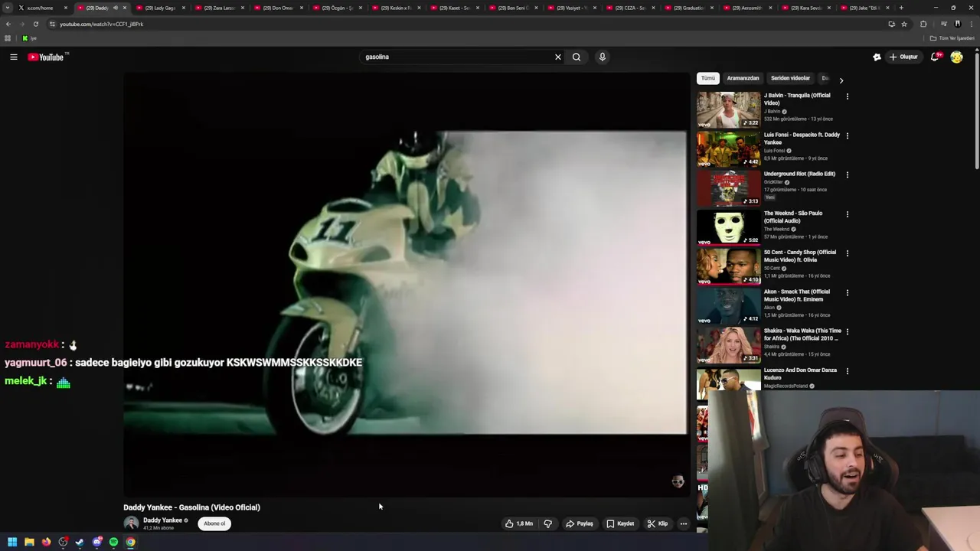
Task: Open options menu for Shakira Waka Waka
Action: pos(847,332)
